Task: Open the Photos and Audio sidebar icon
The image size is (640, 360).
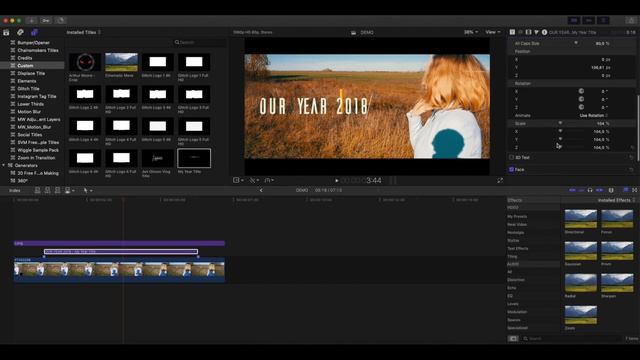Action: 20,32
